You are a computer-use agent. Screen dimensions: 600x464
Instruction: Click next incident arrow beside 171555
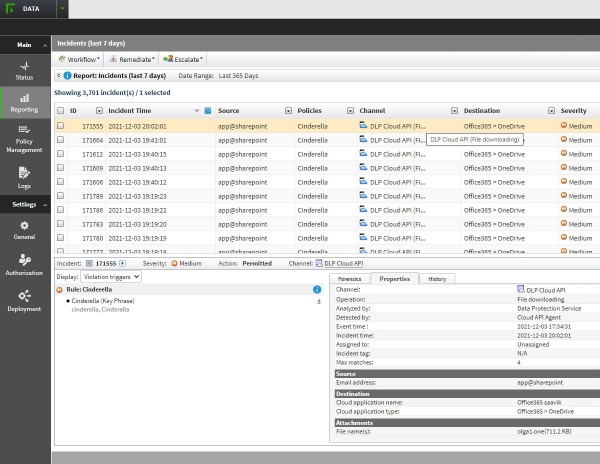(x=123, y=263)
